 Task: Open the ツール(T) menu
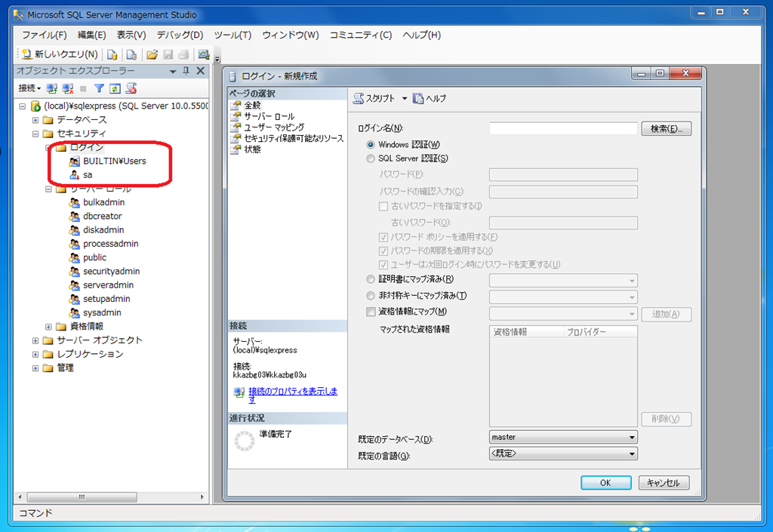pos(233,35)
